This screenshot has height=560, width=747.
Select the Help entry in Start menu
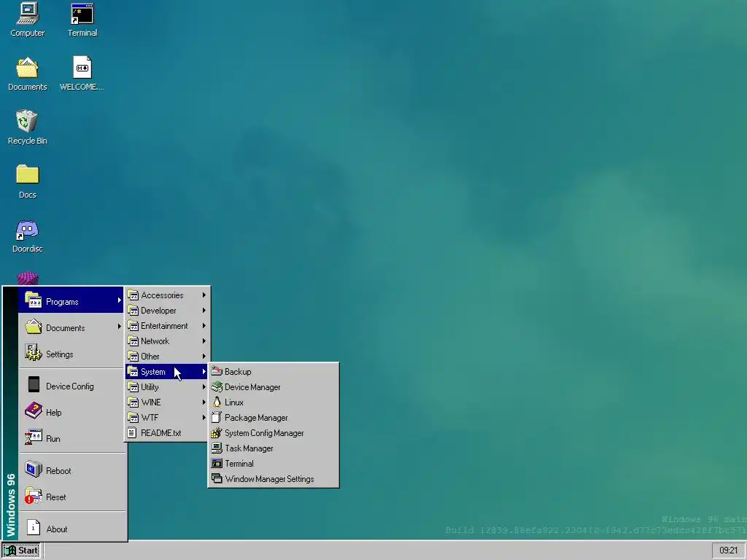click(72, 413)
